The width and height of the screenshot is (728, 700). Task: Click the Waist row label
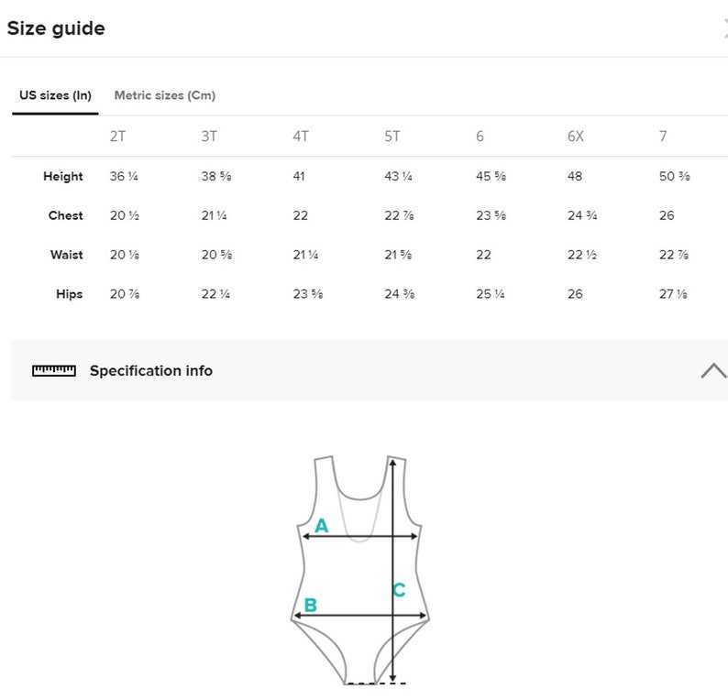66,255
